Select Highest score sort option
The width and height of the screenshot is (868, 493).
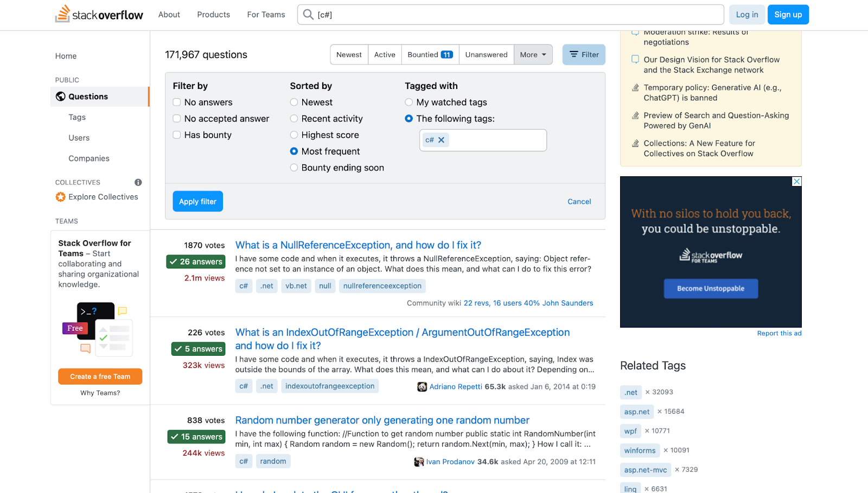click(294, 135)
